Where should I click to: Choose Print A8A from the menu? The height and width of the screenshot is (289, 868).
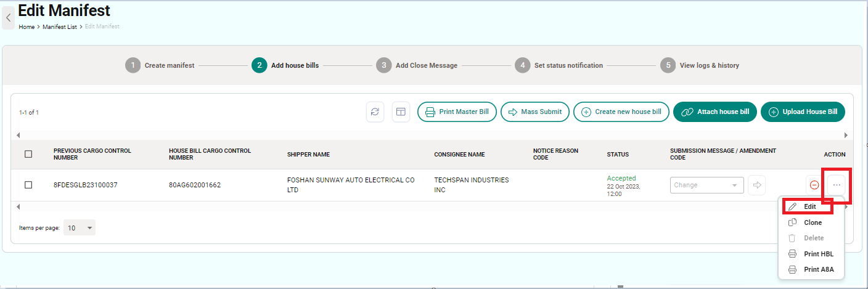tap(810, 269)
